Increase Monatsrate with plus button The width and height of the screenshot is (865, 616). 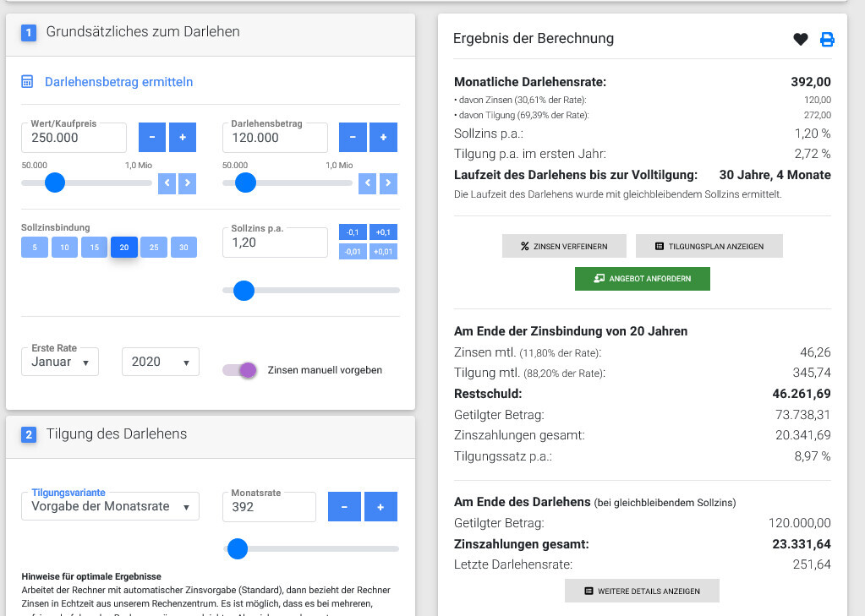tap(380, 507)
